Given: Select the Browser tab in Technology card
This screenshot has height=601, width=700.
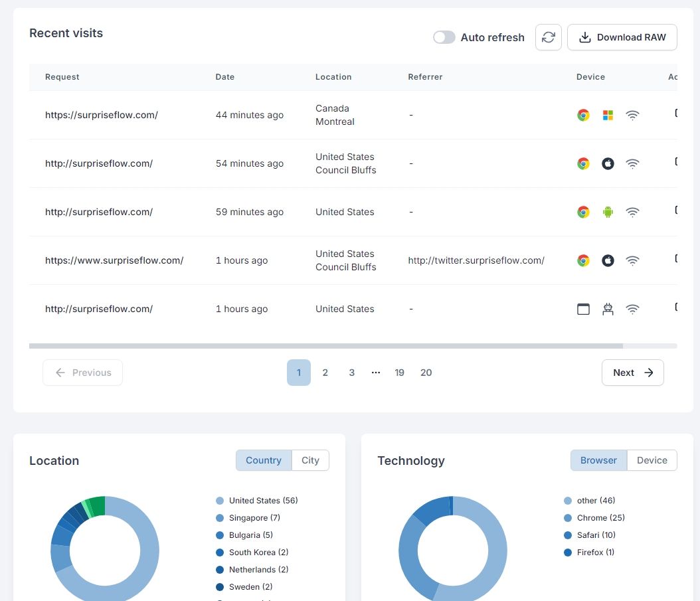Looking at the screenshot, I should (x=598, y=460).
